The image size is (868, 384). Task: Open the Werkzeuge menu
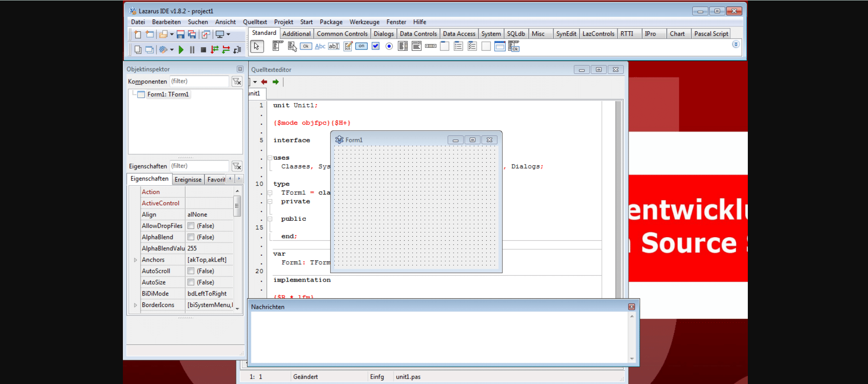pyautogui.click(x=364, y=22)
